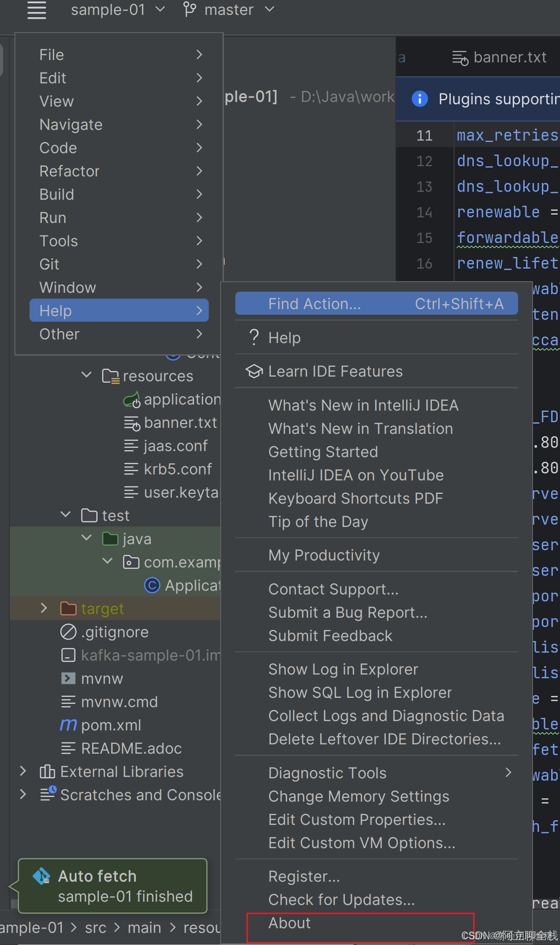Image resolution: width=560 pixels, height=945 pixels.
Task: Click the Help question mark icon
Action: tap(254, 337)
